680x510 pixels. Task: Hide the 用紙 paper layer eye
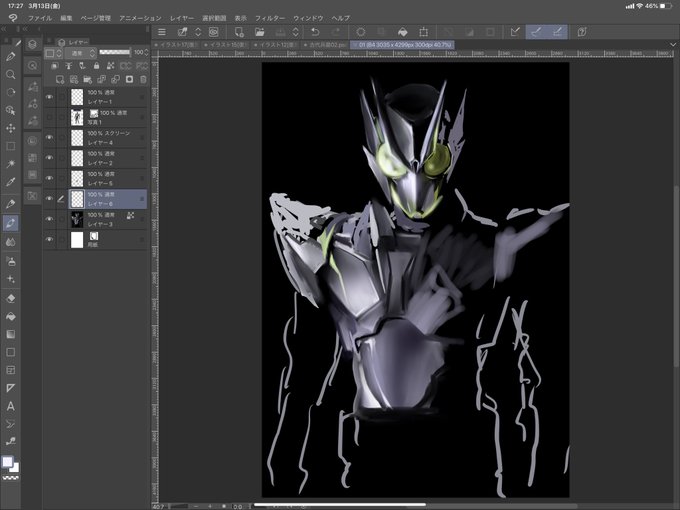pos(49,239)
